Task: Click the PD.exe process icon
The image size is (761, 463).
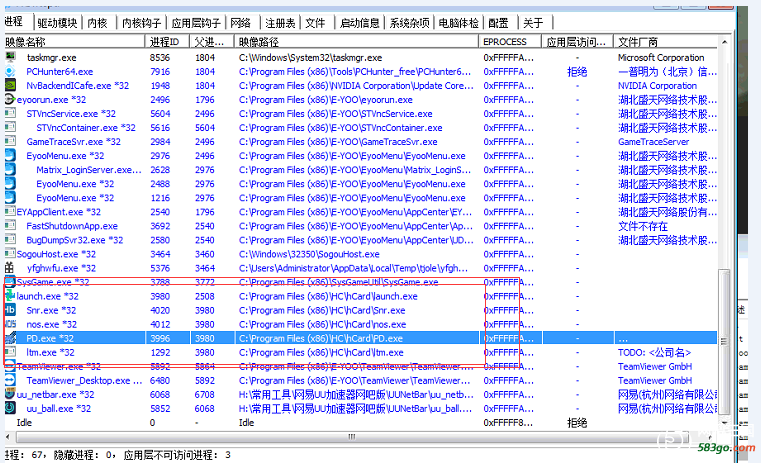Action: 10,338
